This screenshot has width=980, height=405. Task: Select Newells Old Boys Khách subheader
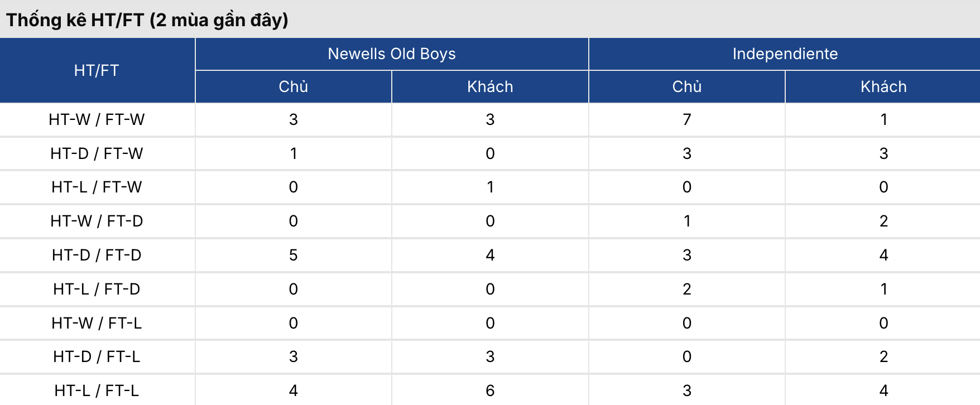(x=490, y=87)
